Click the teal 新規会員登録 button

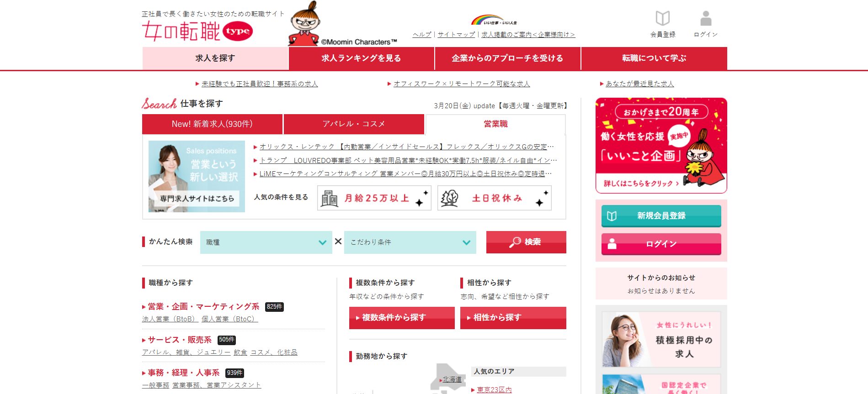pos(661,216)
